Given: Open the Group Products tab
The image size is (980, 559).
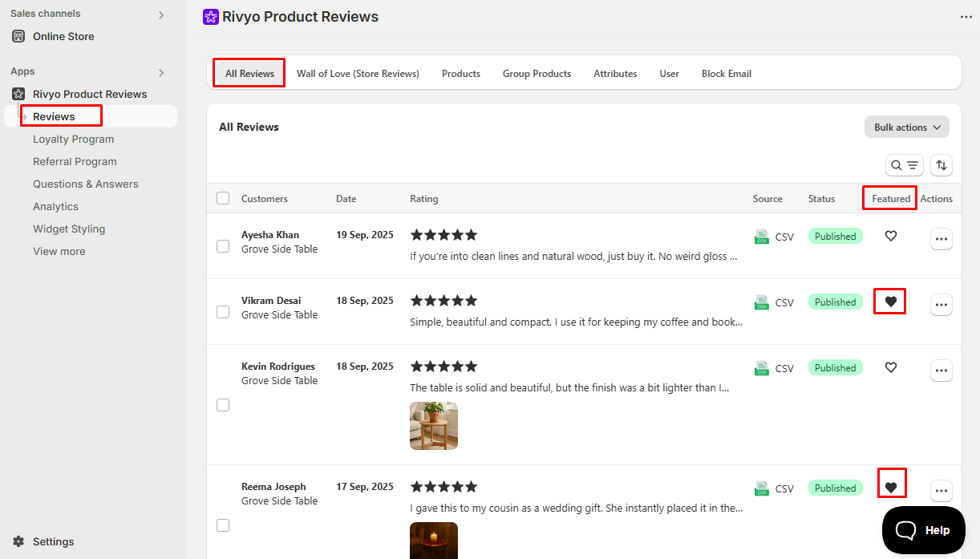Looking at the screenshot, I should 537,74.
